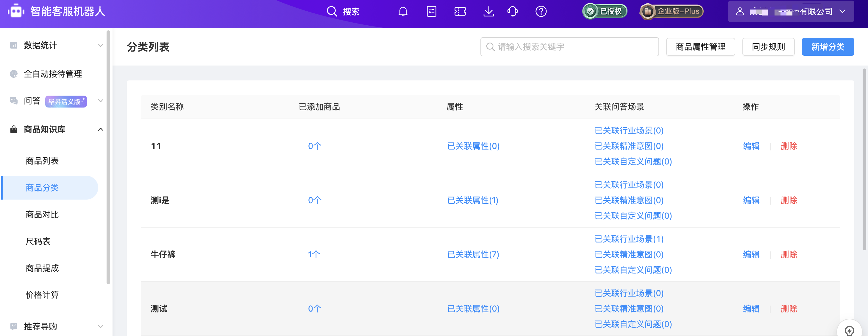Viewport: 868px width, 336px height.
Task: Select 商品分类 in sidebar
Action: coord(50,188)
